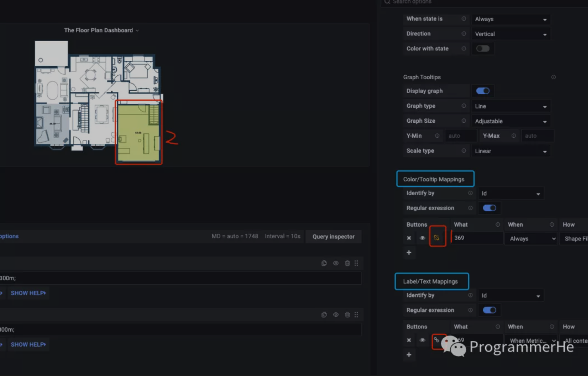Click the info icon next to Graph Size
This screenshot has width=588, height=376.
click(464, 121)
